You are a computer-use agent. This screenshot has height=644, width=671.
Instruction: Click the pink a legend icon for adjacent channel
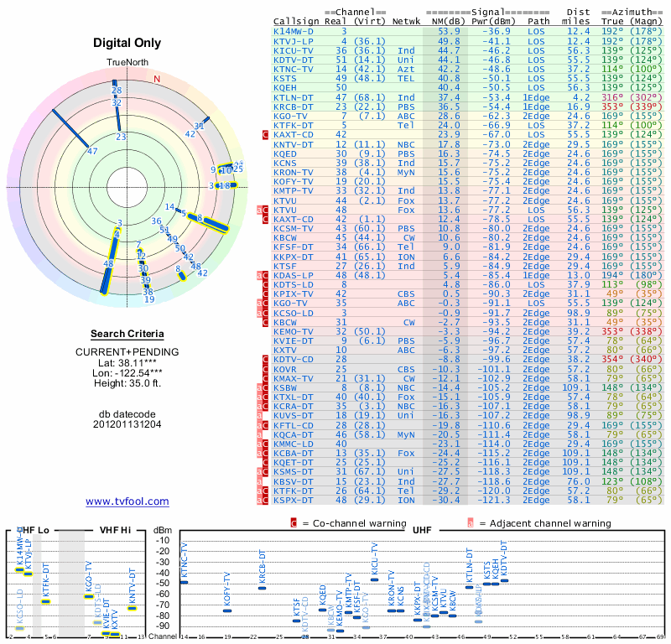471,523
